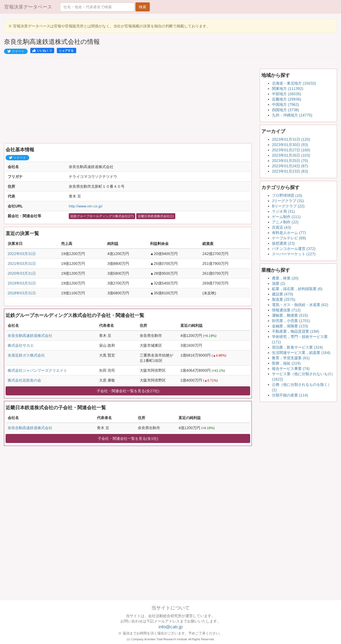
Task: Open パチンコホール運営 (372) category
Action: [293, 249]
